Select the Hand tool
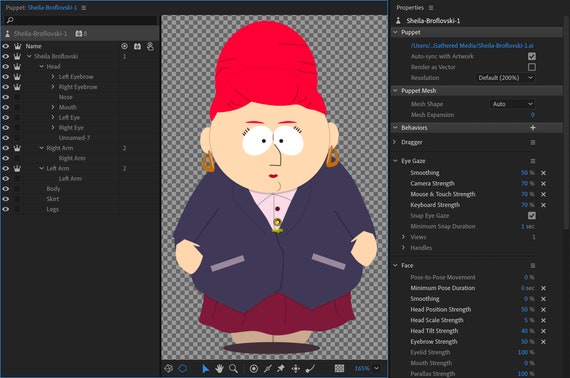Image resolution: width=570 pixels, height=378 pixels. (x=219, y=369)
